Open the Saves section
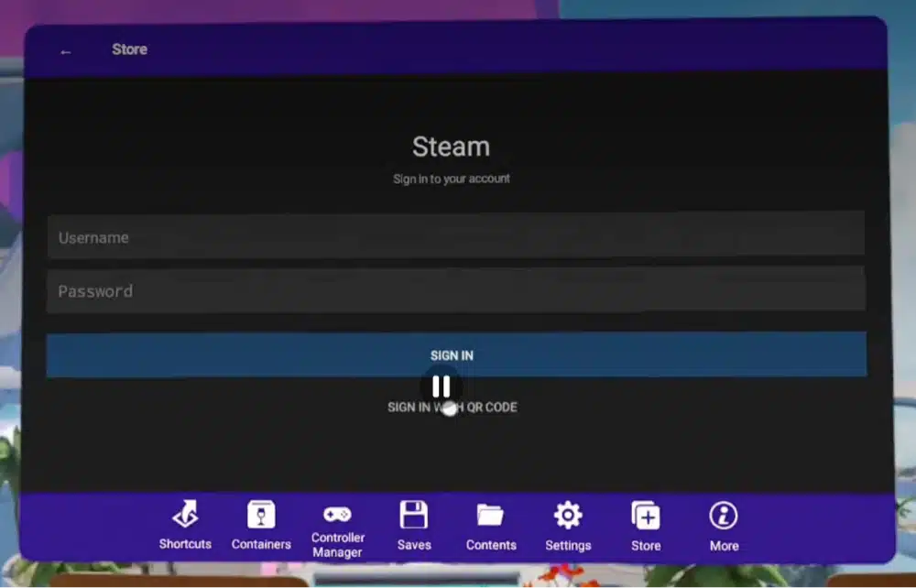 pyautogui.click(x=414, y=526)
